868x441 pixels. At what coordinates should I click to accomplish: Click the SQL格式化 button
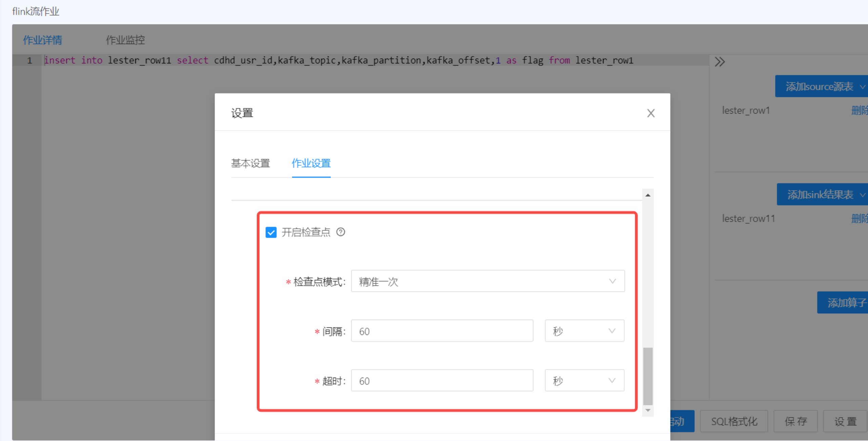[734, 421]
